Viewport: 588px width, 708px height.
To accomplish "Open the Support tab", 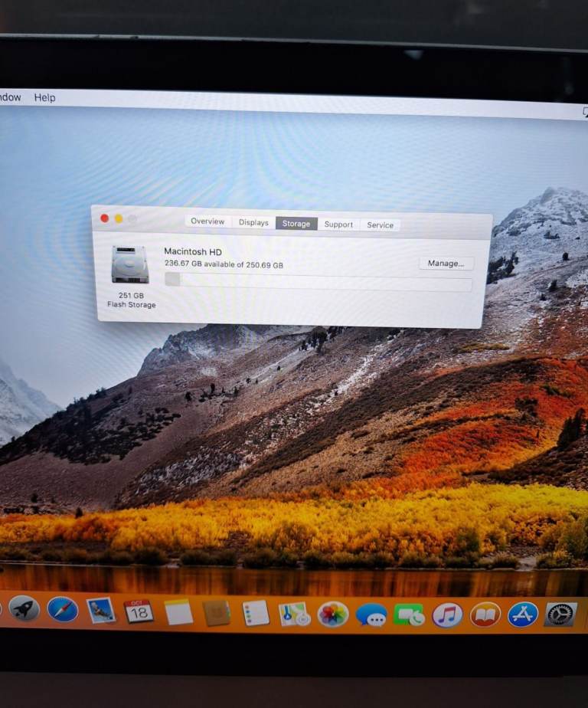I will click(x=338, y=225).
